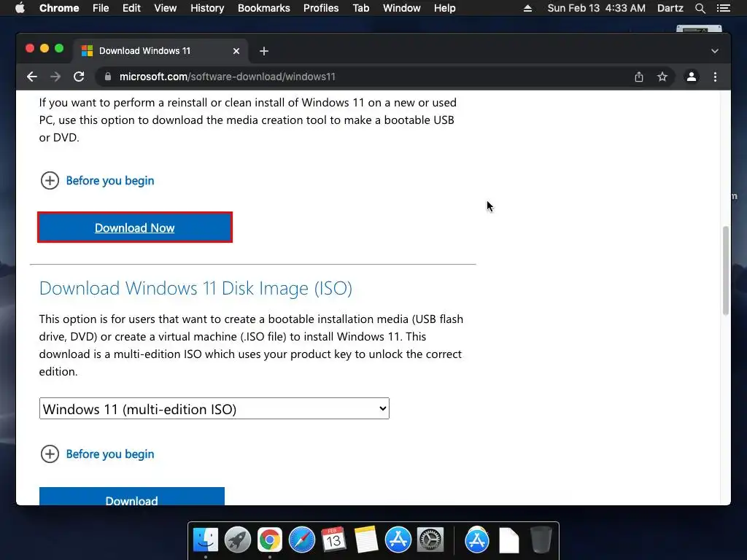Close the Download Windows 11 tab
The width and height of the screenshot is (747, 560).
pyautogui.click(x=236, y=51)
